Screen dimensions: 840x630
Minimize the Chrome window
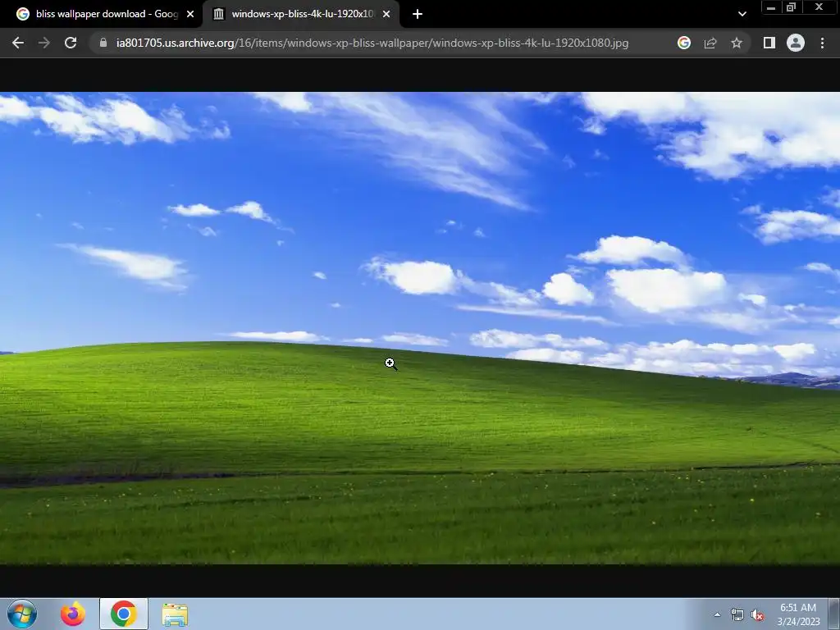[x=771, y=7]
